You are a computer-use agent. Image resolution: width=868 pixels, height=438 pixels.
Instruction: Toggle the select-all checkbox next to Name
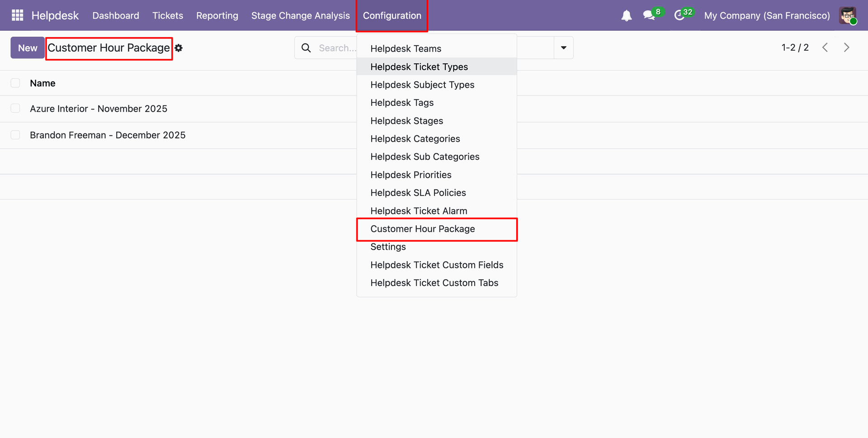[x=15, y=83]
